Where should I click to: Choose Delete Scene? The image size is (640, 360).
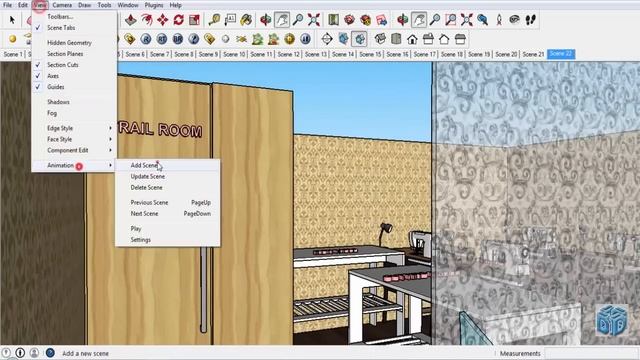pyautogui.click(x=168, y=187)
